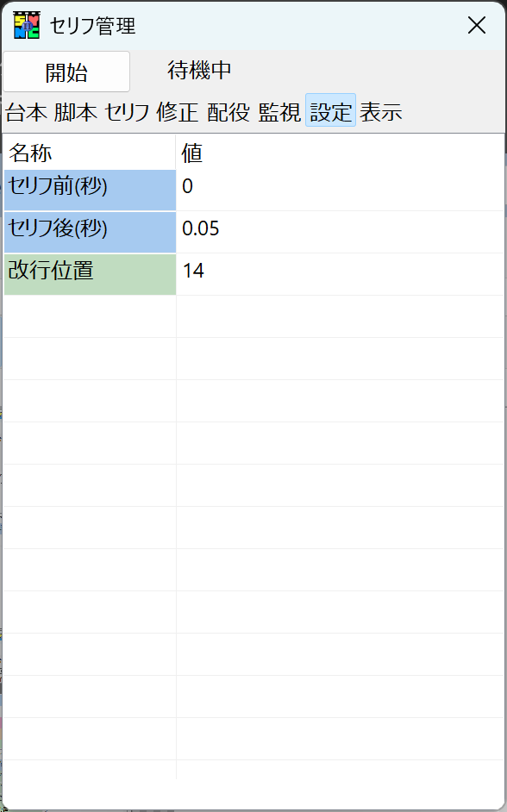The width and height of the screenshot is (507, 812).
Task: Click the セリフ管理 app icon in title bar
Action: 25,25
